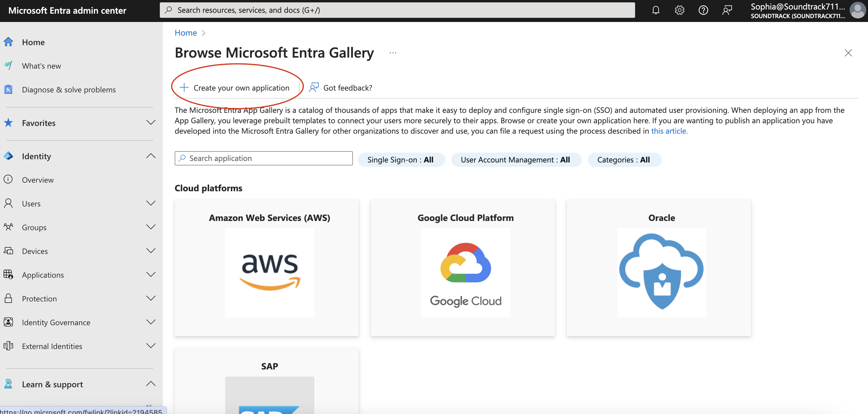This screenshot has height=414, width=868.
Task: Expand the Users submenu chevron
Action: pyautogui.click(x=151, y=203)
